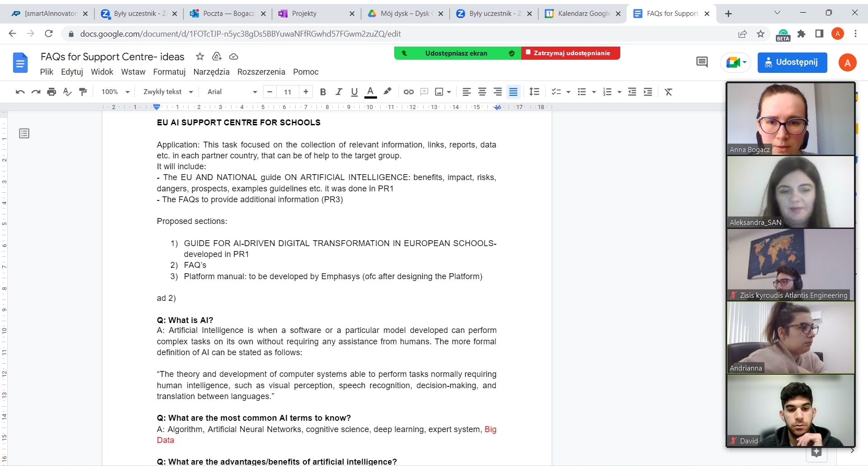This screenshot has height=466, width=868.
Task: Switch to the Projekty tab
Action: tap(316, 14)
